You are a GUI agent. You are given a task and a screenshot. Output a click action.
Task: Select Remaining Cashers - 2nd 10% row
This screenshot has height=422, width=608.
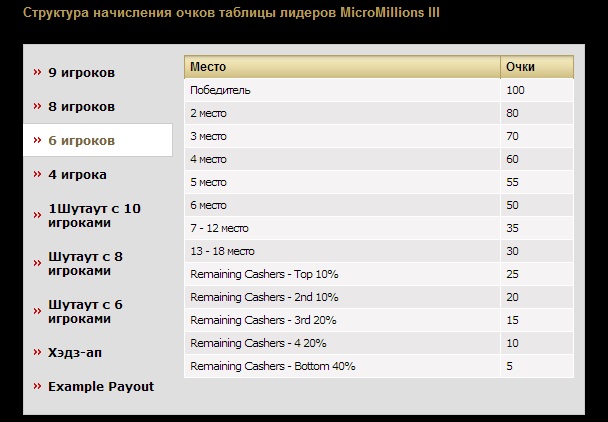click(x=379, y=297)
